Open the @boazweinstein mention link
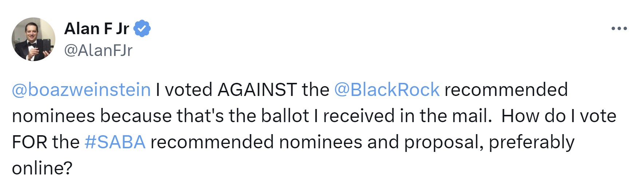The height and width of the screenshot is (193, 644). 81,90
